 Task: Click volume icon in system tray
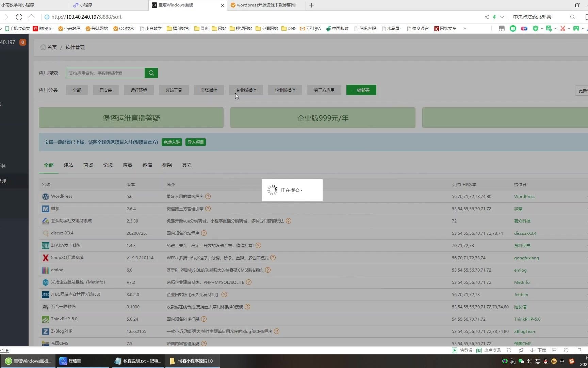tap(529, 361)
